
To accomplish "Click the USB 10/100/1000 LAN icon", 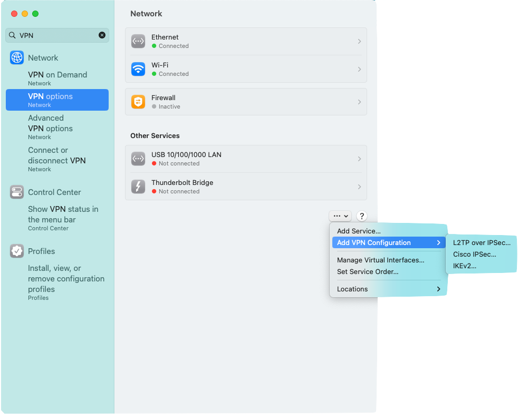I will (x=138, y=159).
